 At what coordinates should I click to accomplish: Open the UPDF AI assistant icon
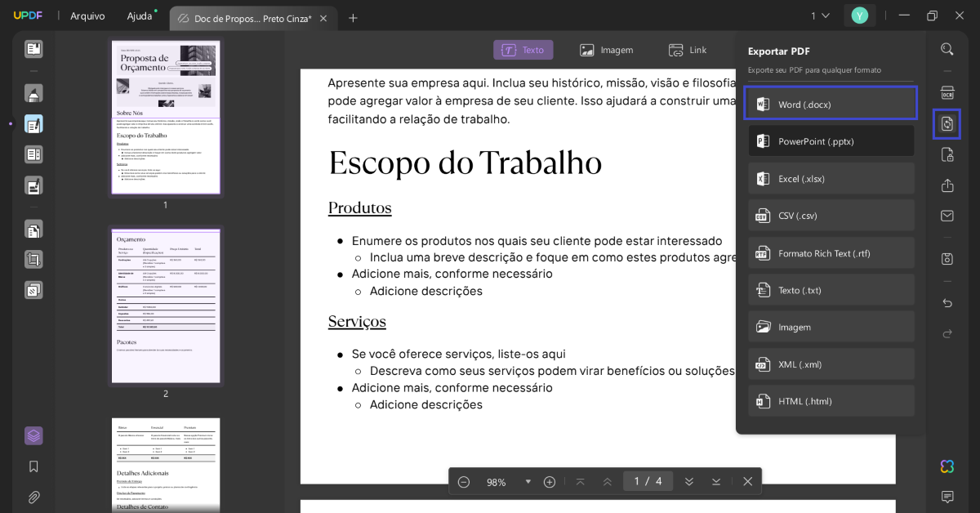(x=947, y=466)
